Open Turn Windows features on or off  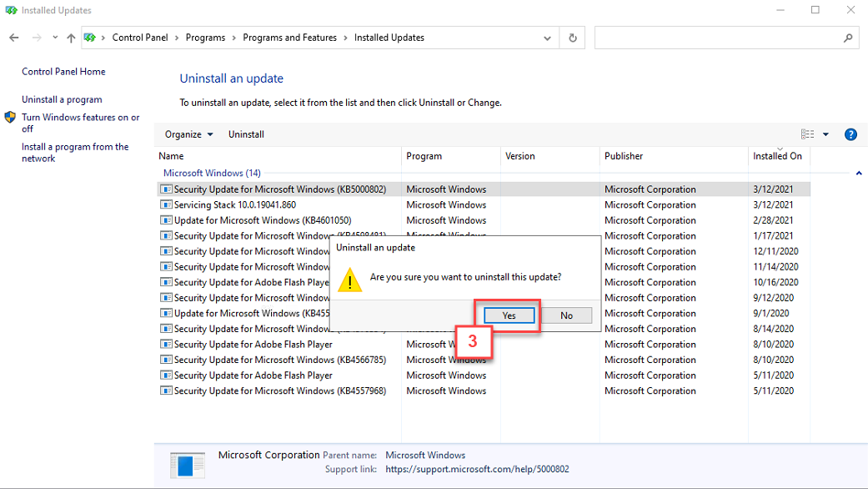81,123
